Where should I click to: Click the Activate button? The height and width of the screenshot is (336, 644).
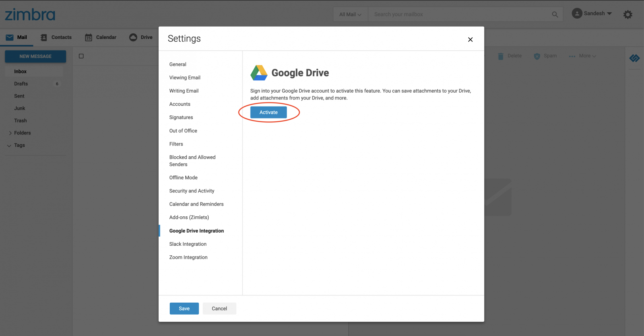[268, 113]
